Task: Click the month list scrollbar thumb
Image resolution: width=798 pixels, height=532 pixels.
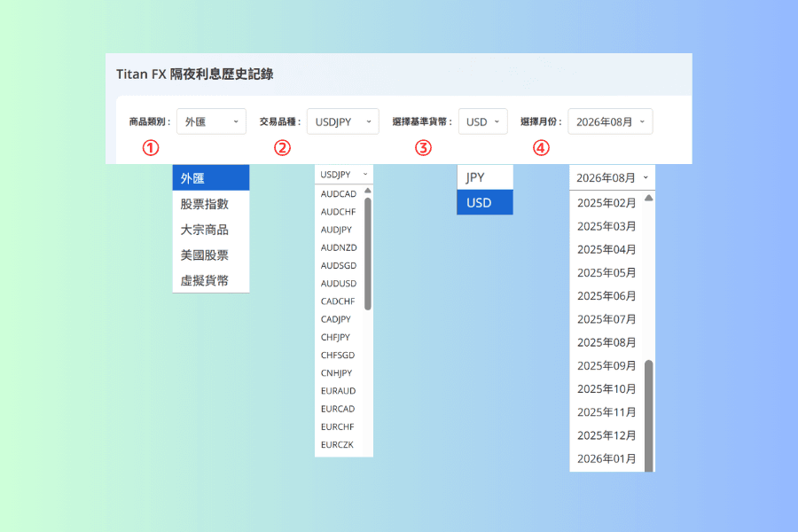Action: (649, 416)
